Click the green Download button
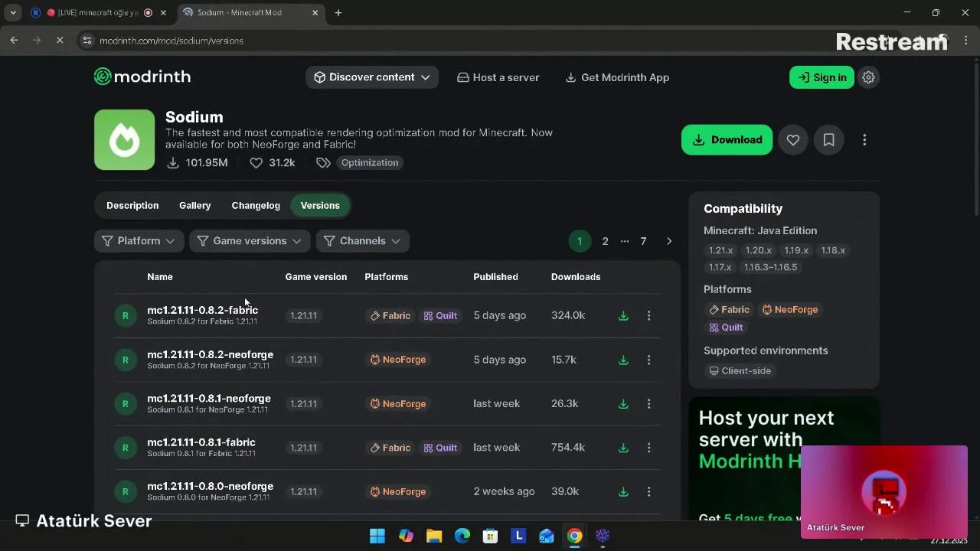This screenshot has height=551, width=980. 727,140
